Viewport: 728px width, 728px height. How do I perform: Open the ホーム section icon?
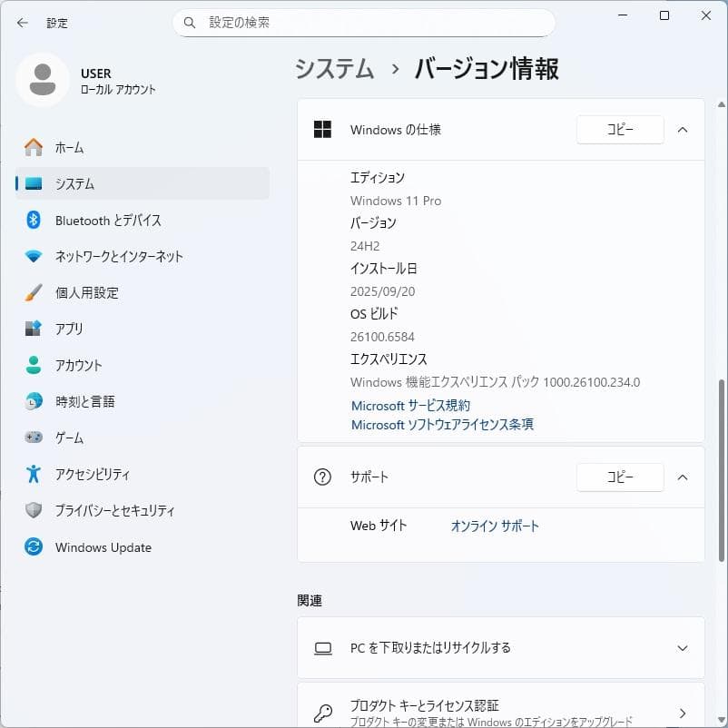coord(35,147)
